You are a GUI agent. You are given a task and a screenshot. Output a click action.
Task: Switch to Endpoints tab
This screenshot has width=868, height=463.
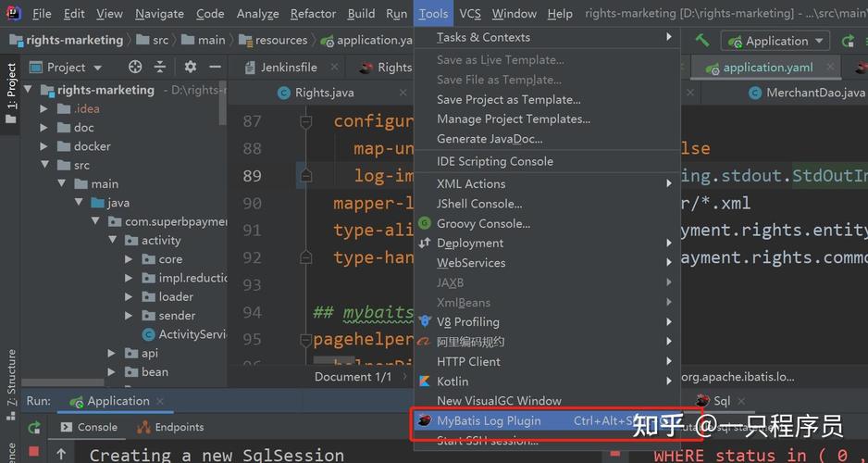click(170, 427)
